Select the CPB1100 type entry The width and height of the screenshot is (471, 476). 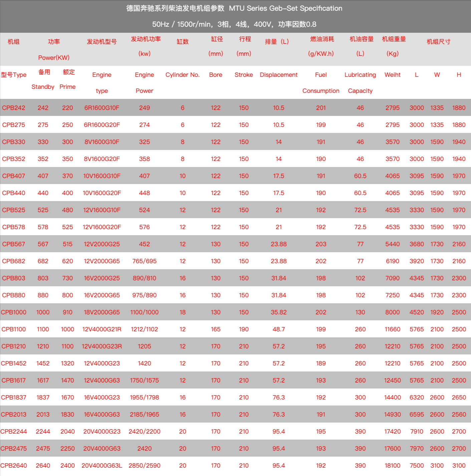[14, 329]
